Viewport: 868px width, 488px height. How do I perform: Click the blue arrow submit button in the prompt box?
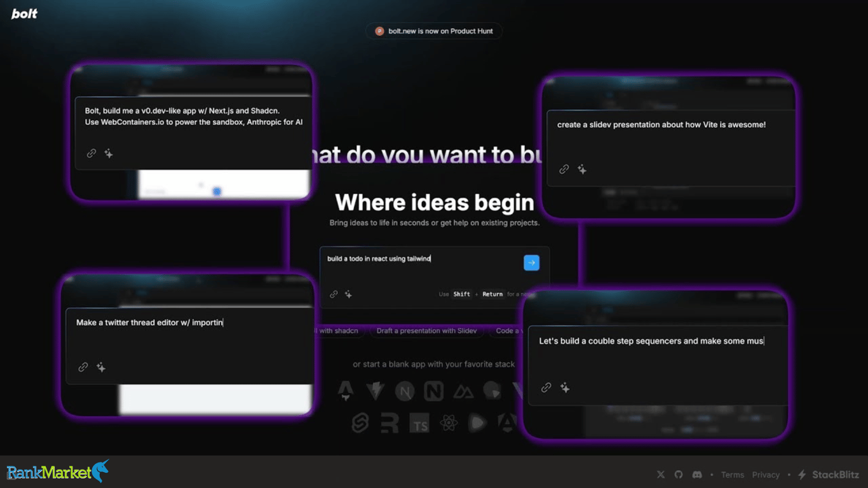[x=531, y=262]
